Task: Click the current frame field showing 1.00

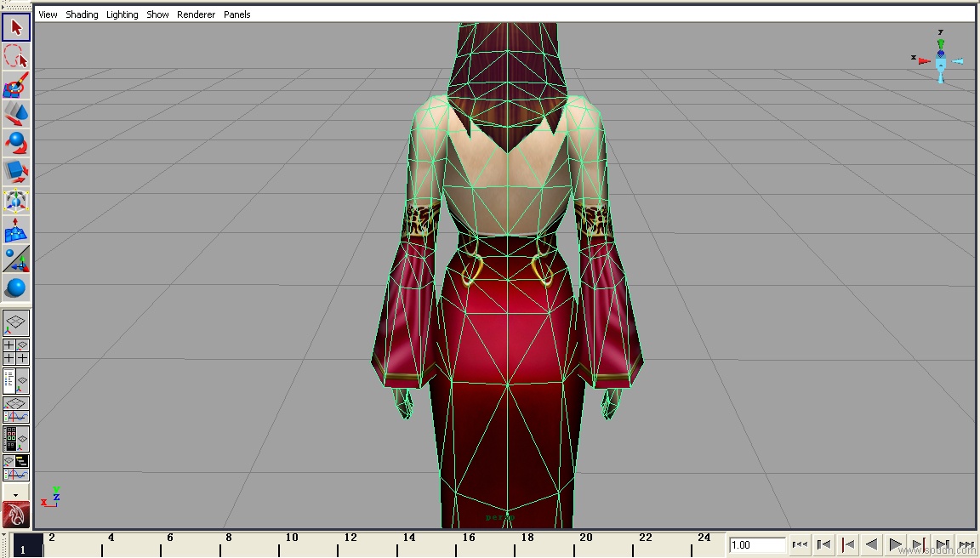Action: click(756, 545)
